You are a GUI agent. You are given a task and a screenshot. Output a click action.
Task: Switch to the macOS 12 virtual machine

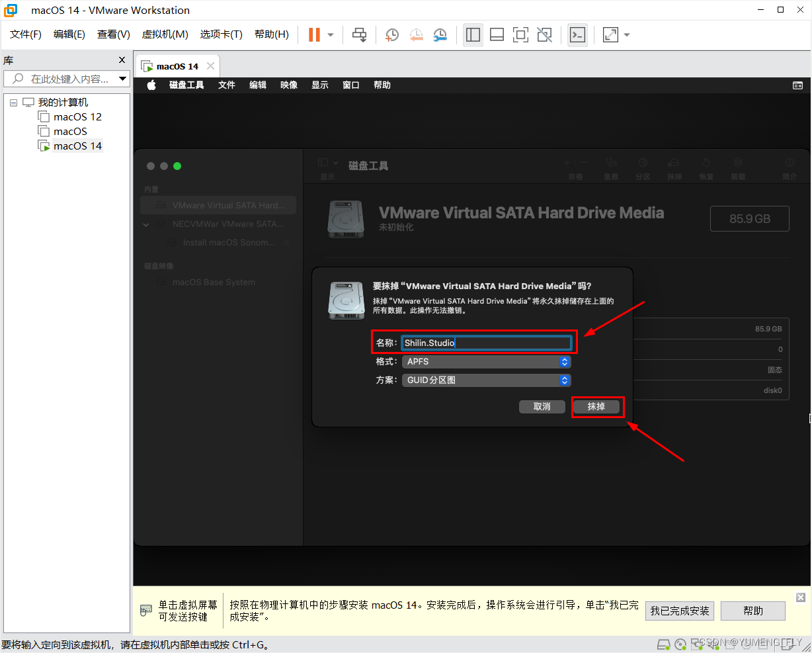pyautogui.click(x=76, y=116)
